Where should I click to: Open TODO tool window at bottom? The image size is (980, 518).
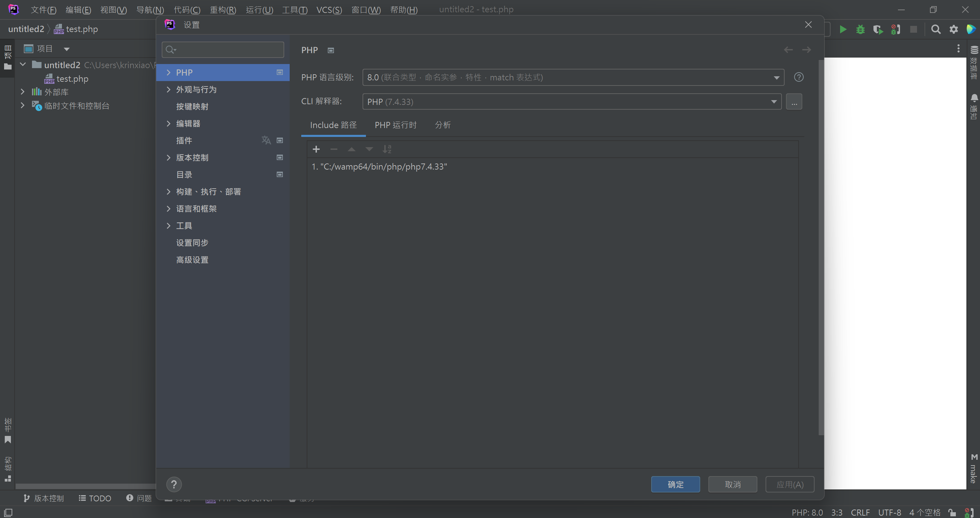click(x=95, y=498)
